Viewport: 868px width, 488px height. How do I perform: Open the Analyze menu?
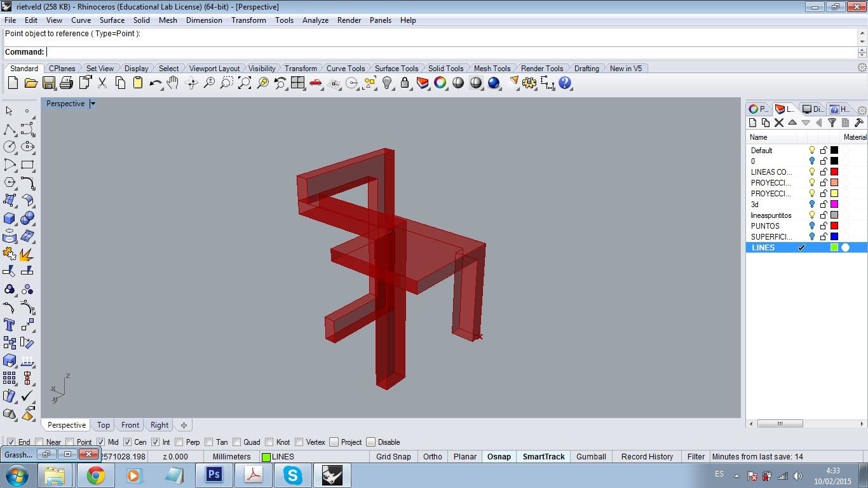click(315, 20)
